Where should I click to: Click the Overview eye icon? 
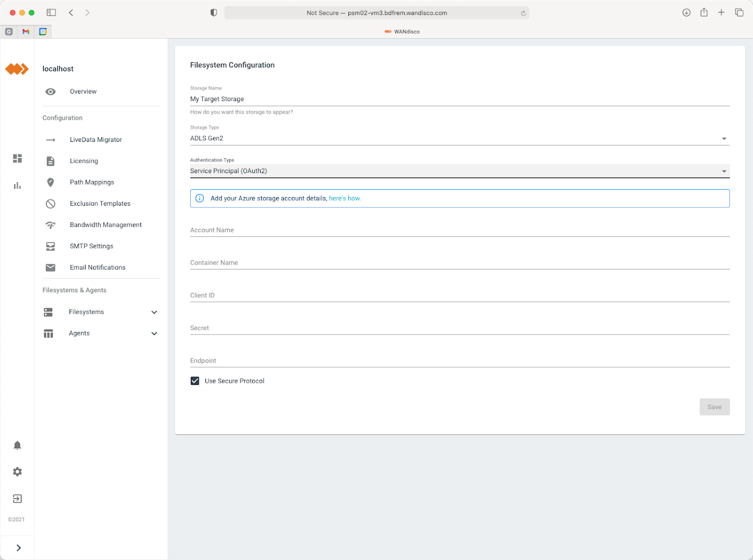click(50, 92)
